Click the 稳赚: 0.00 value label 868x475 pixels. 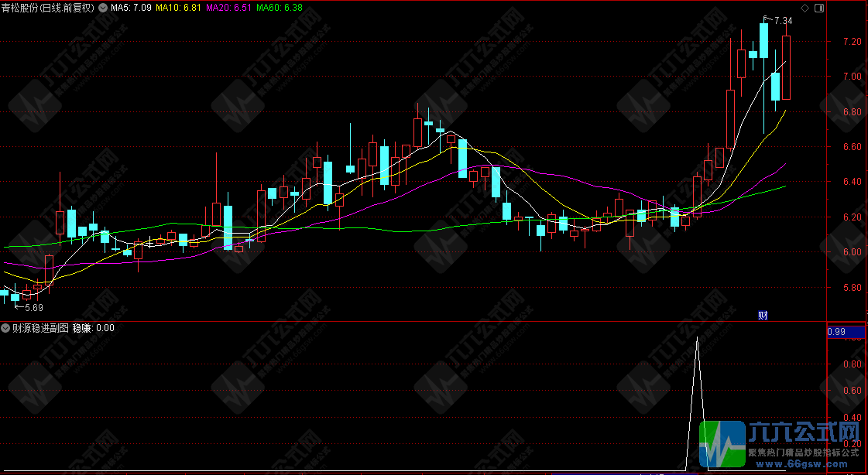point(94,328)
